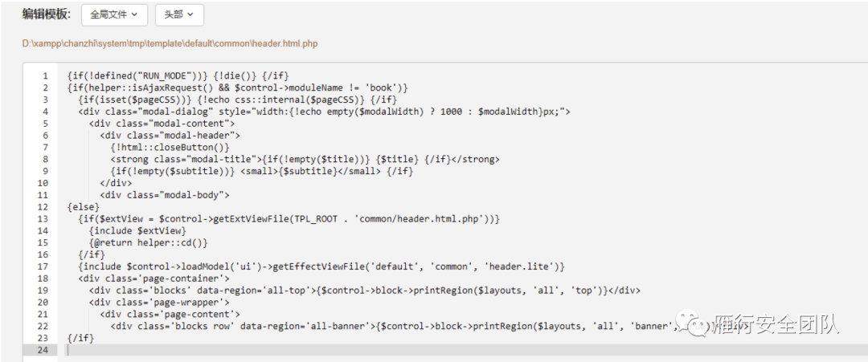Click the modal-title strong tag line
The width and height of the screenshot is (868, 362).
point(305,159)
